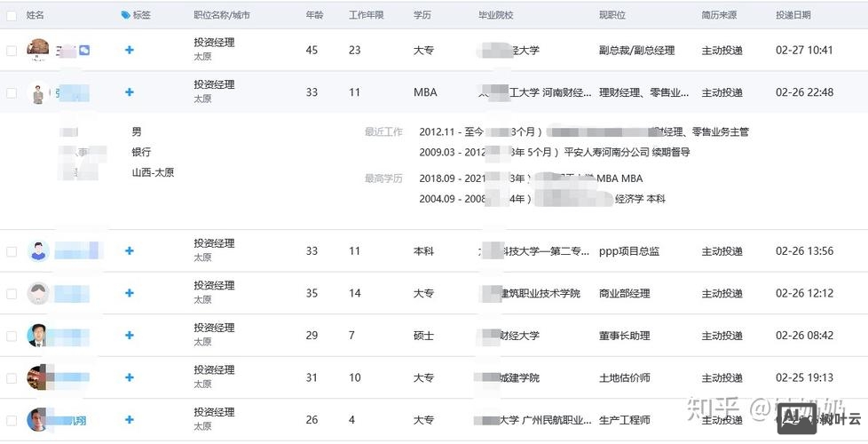Click the avatar in the 02-26 22:48 row
Image resolution: width=868 pixels, height=444 pixels.
coord(37,92)
